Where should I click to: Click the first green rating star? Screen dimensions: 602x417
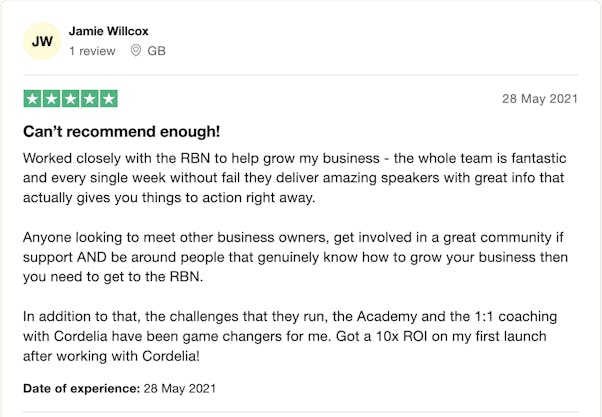coord(33,99)
